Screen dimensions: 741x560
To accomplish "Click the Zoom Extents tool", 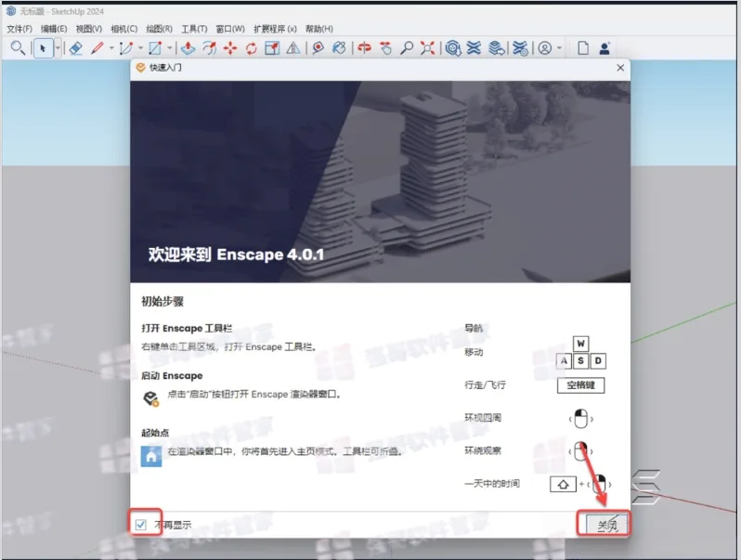I will click(427, 48).
